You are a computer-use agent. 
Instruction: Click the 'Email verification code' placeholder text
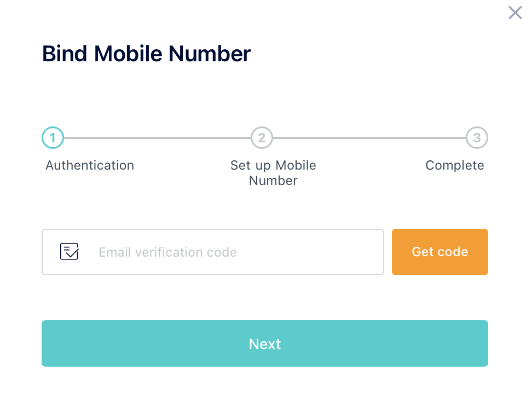167,252
